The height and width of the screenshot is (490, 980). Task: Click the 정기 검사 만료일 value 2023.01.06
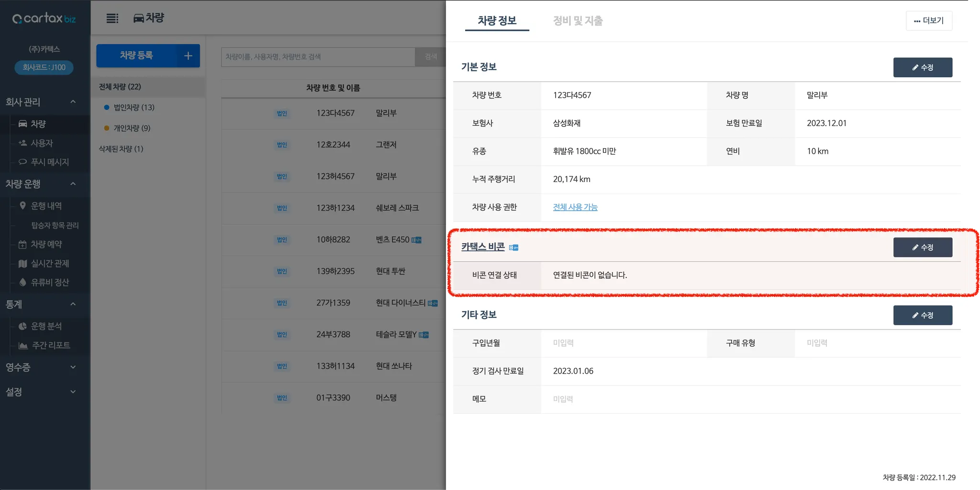[x=573, y=371]
